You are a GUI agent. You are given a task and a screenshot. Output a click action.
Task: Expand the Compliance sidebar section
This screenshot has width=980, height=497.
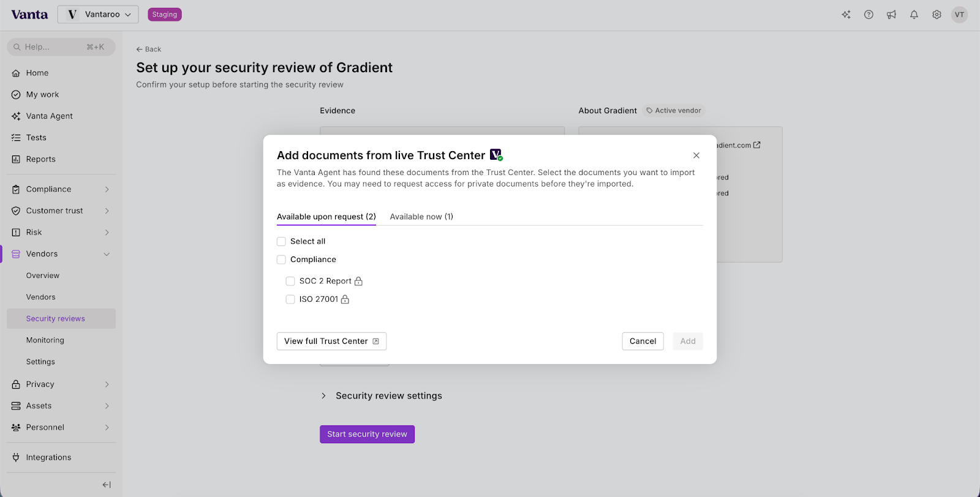(x=107, y=190)
